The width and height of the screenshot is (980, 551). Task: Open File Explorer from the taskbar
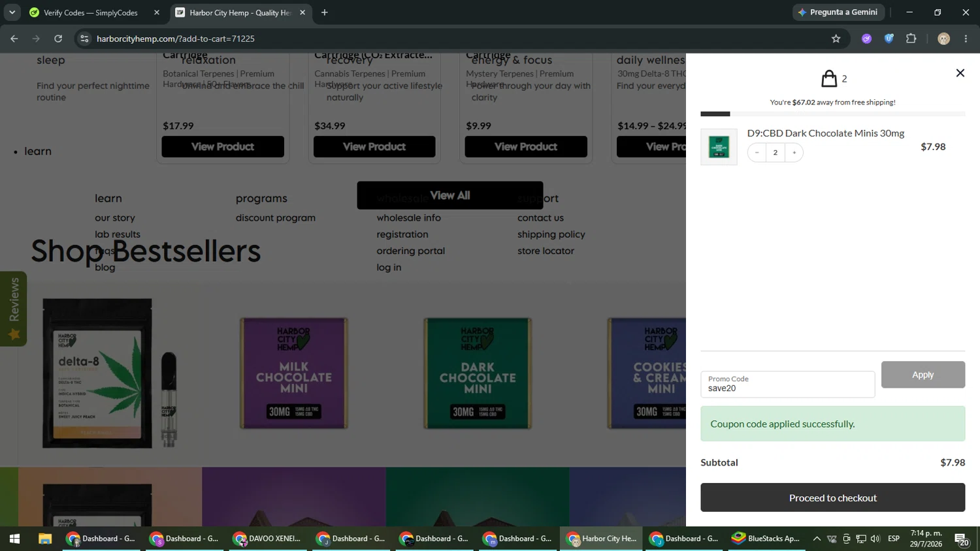point(44,539)
